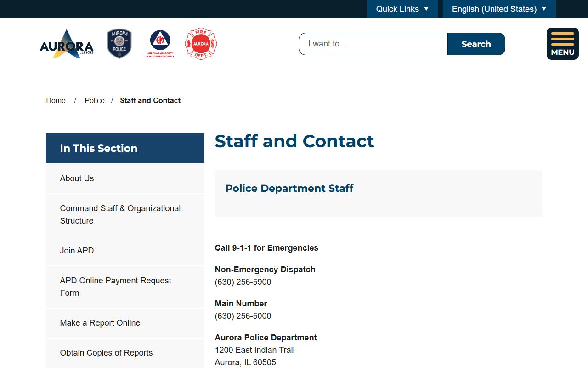Open the English (United States) language dropdown

click(x=499, y=9)
